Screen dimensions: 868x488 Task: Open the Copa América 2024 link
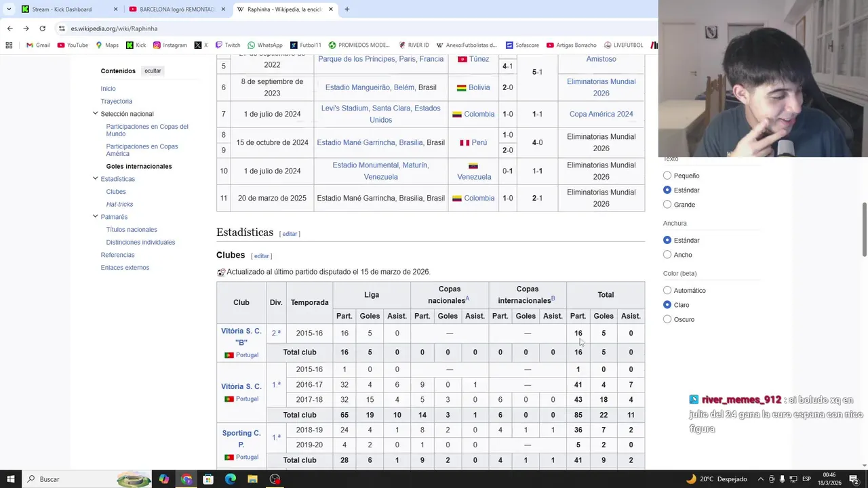click(601, 114)
